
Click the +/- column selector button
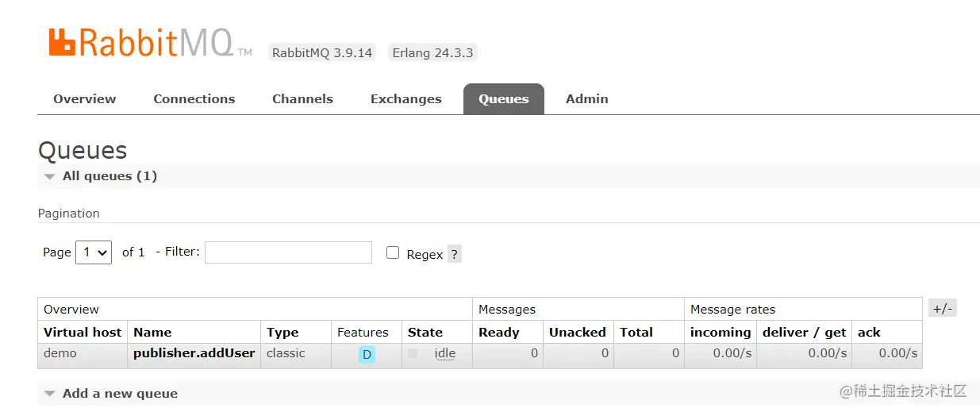pyautogui.click(x=943, y=309)
